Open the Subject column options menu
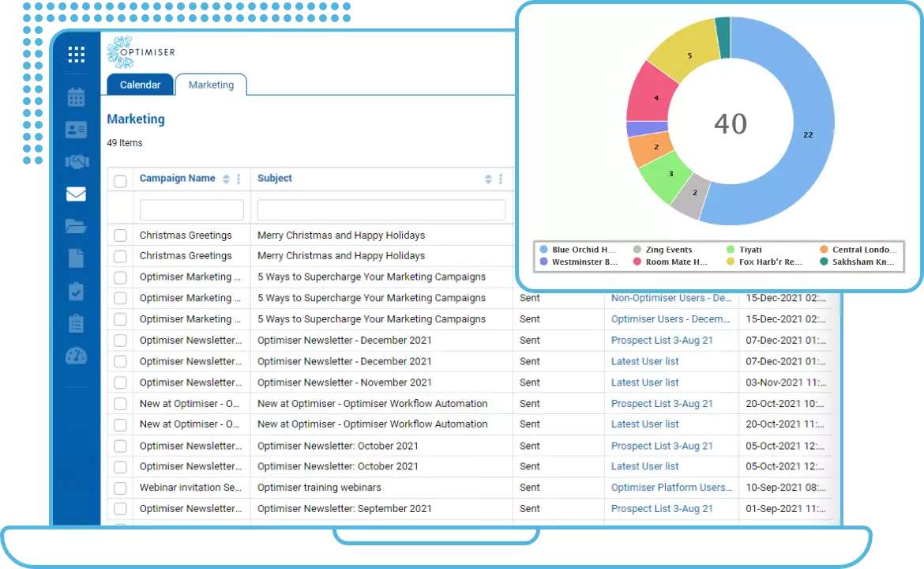Viewport: 924px width, 569px height. click(x=501, y=179)
